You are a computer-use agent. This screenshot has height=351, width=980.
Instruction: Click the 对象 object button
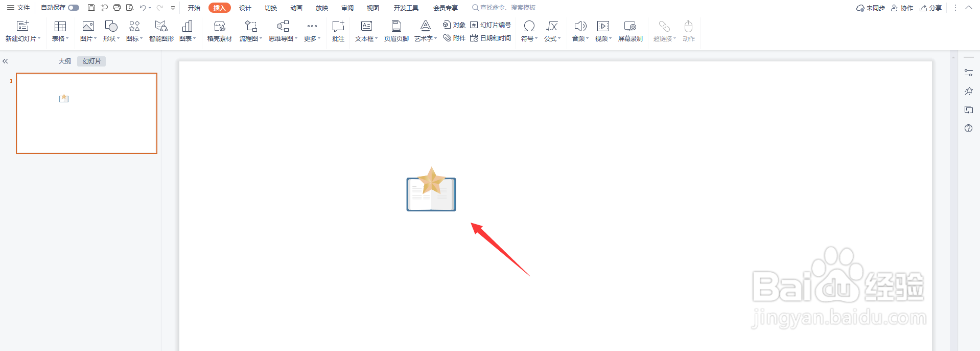(x=454, y=25)
